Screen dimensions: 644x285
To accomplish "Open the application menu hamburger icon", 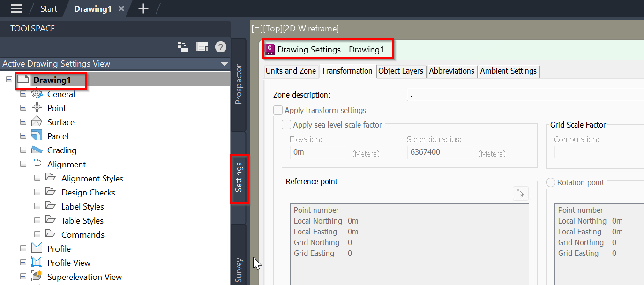I will 16,8.
